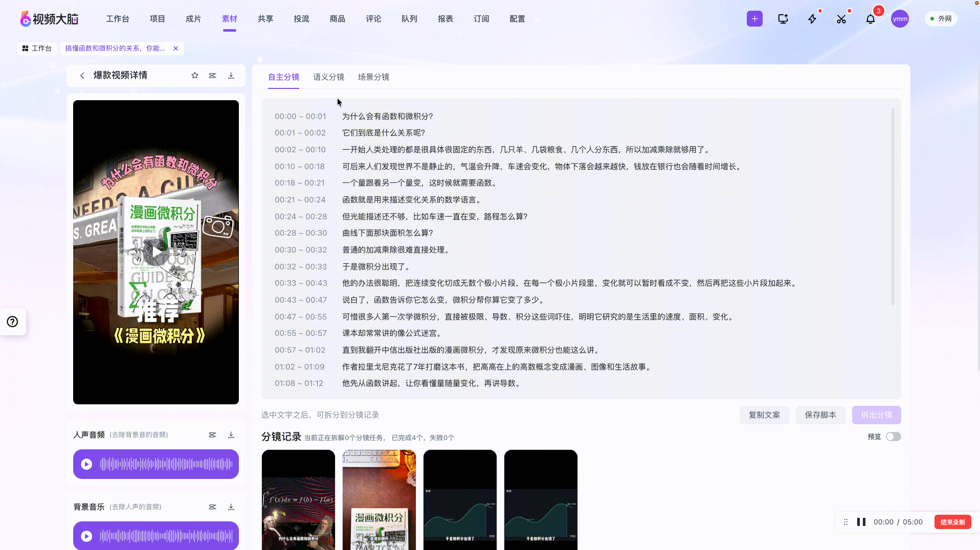
Task: Select the line 课本却常常讲的像公式迷宫。
Action: (x=392, y=333)
